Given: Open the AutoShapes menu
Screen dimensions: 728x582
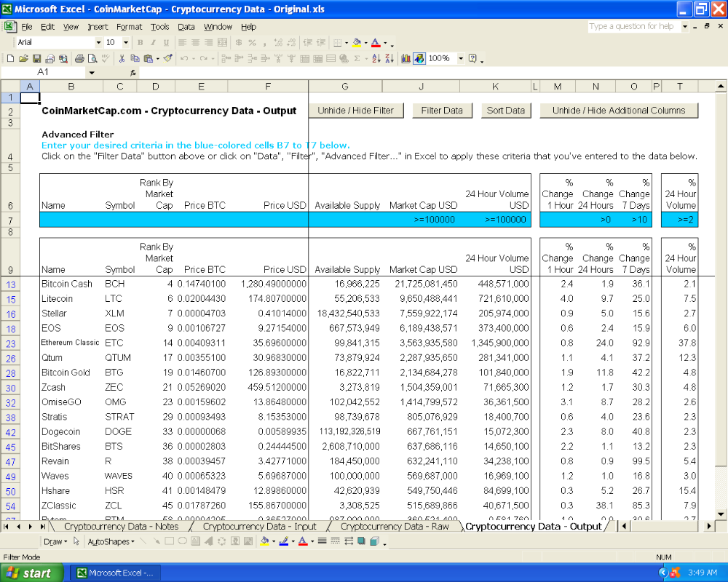Looking at the screenshot, I should (x=111, y=541).
